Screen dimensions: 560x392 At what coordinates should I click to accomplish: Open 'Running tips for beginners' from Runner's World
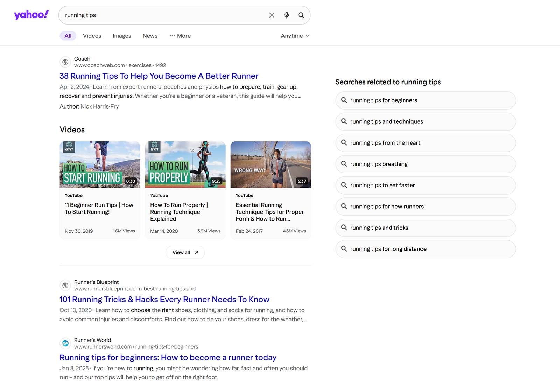click(168, 357)
